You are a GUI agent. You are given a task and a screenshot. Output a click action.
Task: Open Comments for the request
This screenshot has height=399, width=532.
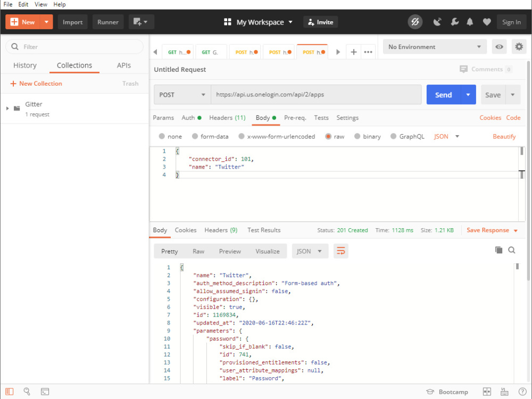click(x=486, y=69)
